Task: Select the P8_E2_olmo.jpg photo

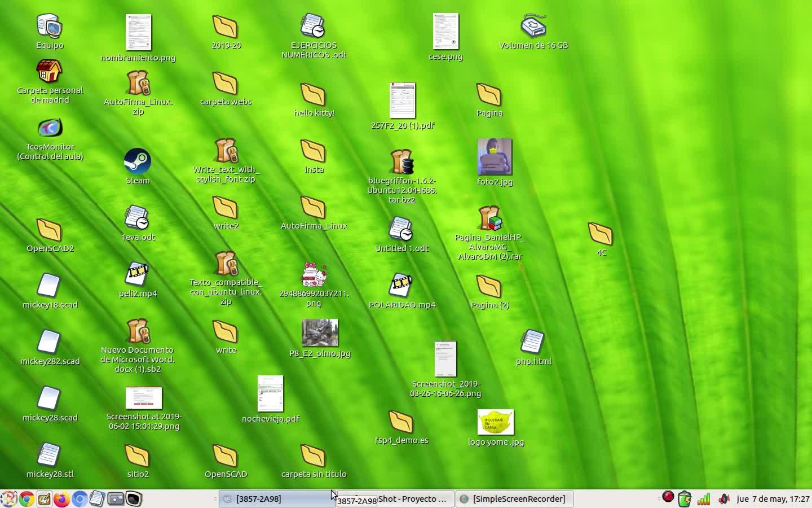Action: tap(320, 332)
